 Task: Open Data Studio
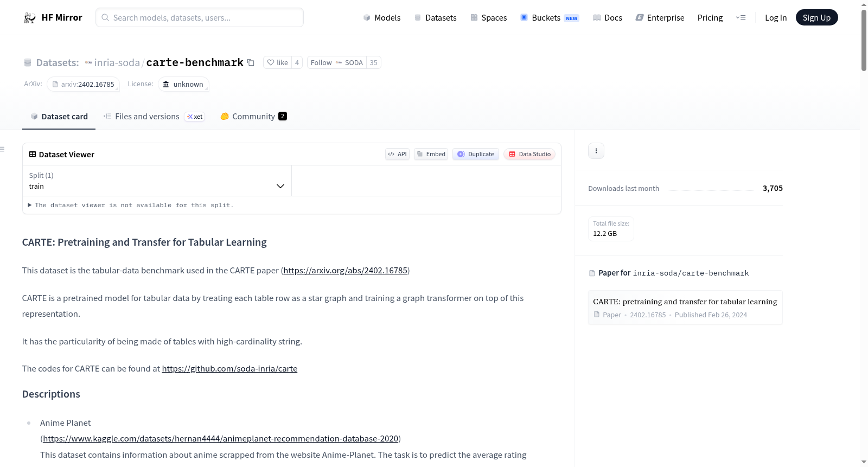[x=529, y=154]
